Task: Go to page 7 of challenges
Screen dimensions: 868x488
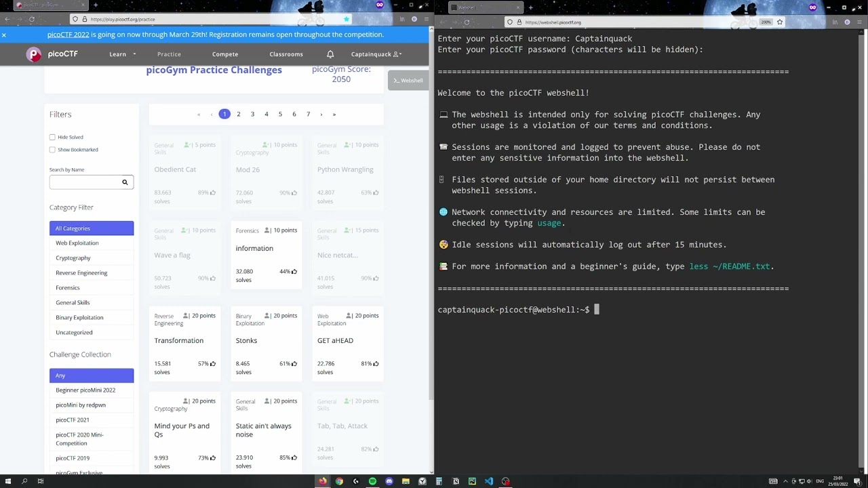Action: point(308,115)
